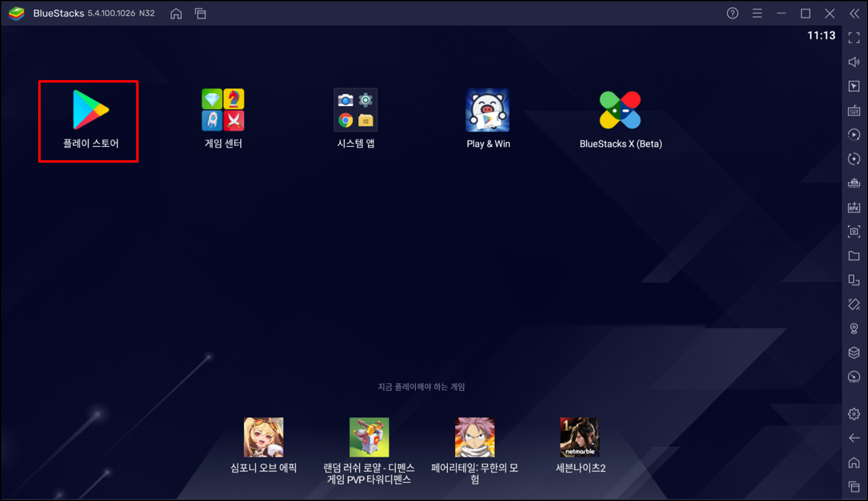This screenshot has height=501, width=868.
Task: Toggle the lock cursor icon in sidebar
Action: click(x=854, y=86)
